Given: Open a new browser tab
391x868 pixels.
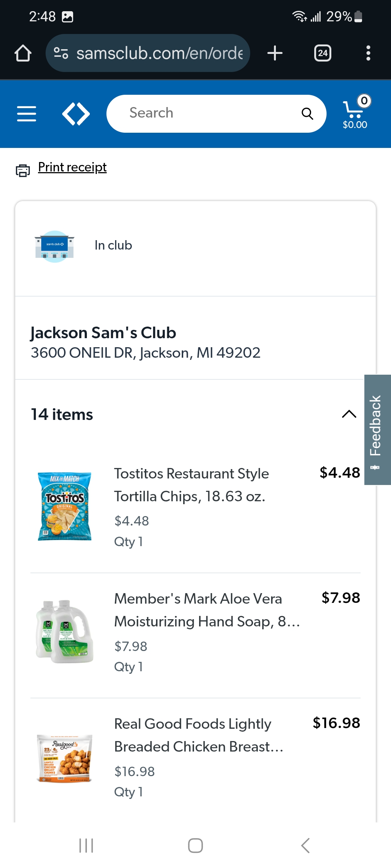Looking at the screenshot, I should click(275, 53).
